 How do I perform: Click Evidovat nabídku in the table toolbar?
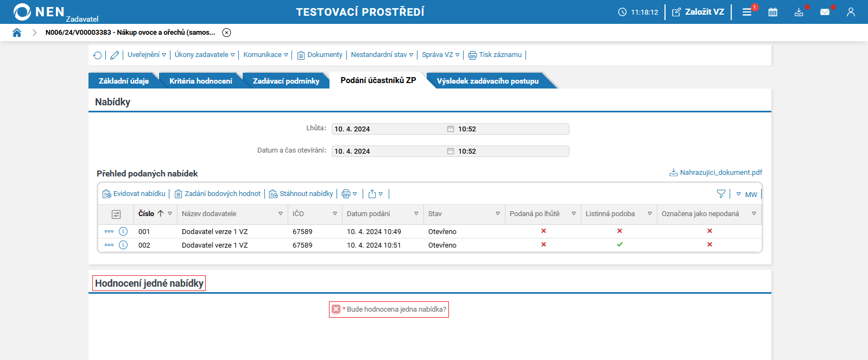coord(134,194)
